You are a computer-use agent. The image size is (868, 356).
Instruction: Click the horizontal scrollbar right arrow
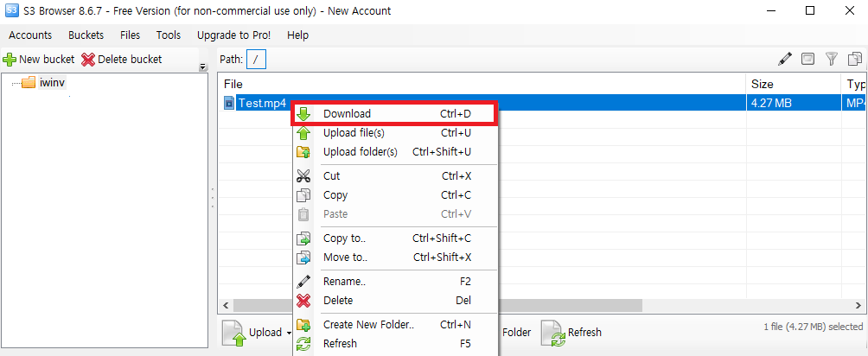858,305
